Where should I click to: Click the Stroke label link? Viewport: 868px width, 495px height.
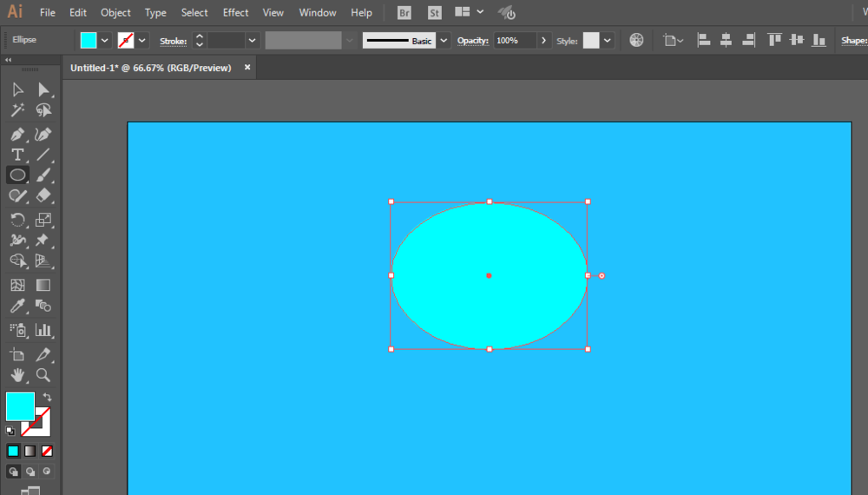[173, 41]
